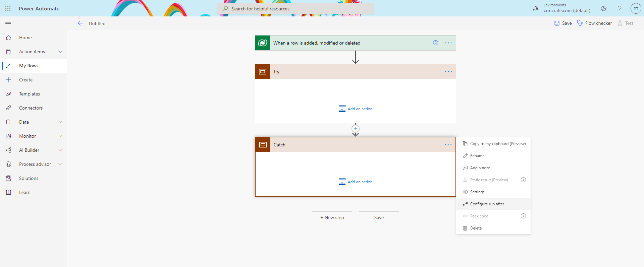
Task: Click the search for helpful resources field
Action: tap(295, 9)
